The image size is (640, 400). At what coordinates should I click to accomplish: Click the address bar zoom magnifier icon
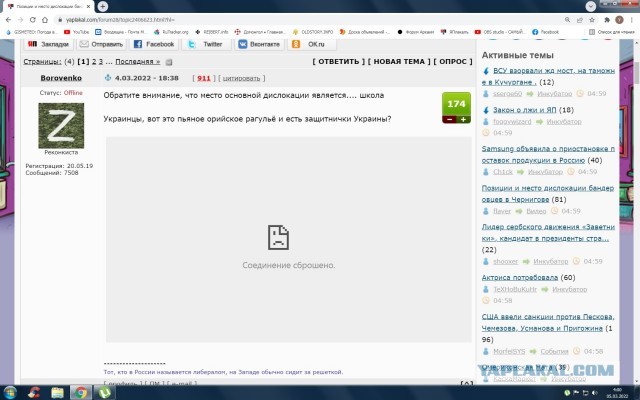click(567, 20)
